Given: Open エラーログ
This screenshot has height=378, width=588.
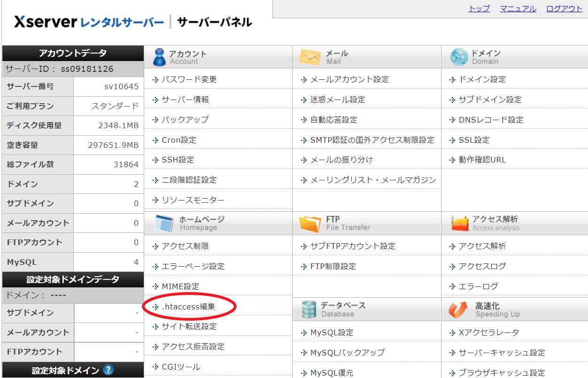Looking at the screenshot, I should [x=478, y=286].
